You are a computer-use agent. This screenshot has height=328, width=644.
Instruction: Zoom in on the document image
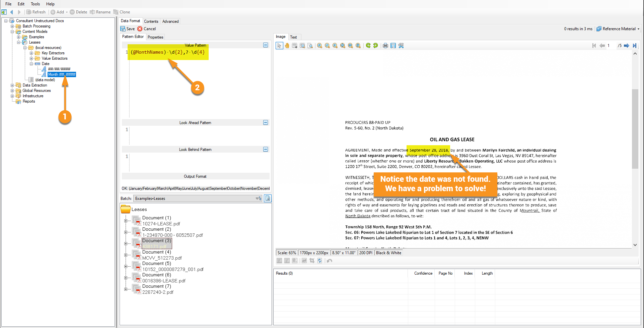pyautogui.click(x=320, y=46)
